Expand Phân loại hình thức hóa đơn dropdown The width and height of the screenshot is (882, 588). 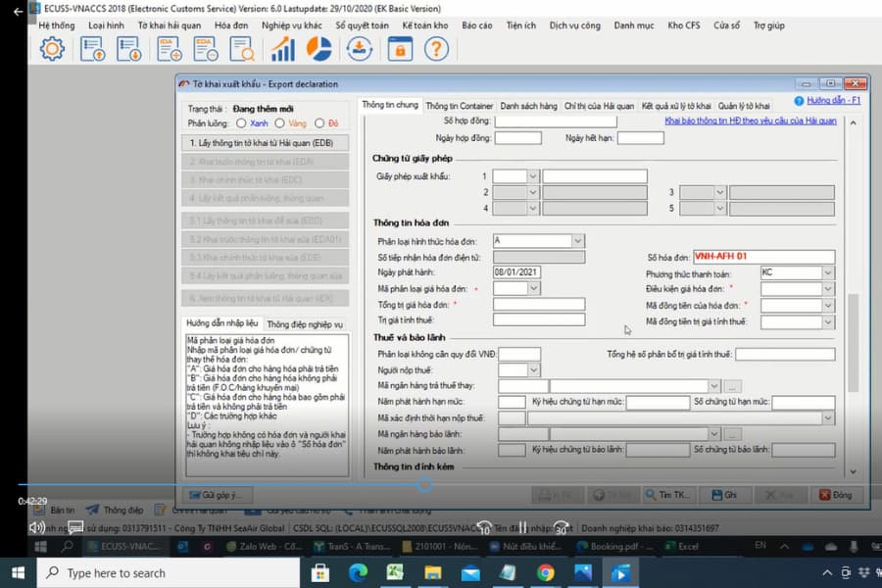(x=577, y=241)
